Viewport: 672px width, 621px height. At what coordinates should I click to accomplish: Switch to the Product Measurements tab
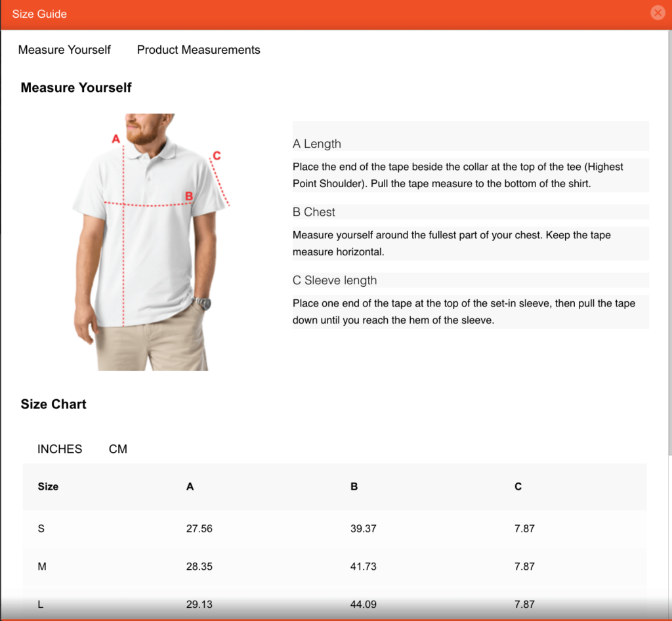pos(198,50)
